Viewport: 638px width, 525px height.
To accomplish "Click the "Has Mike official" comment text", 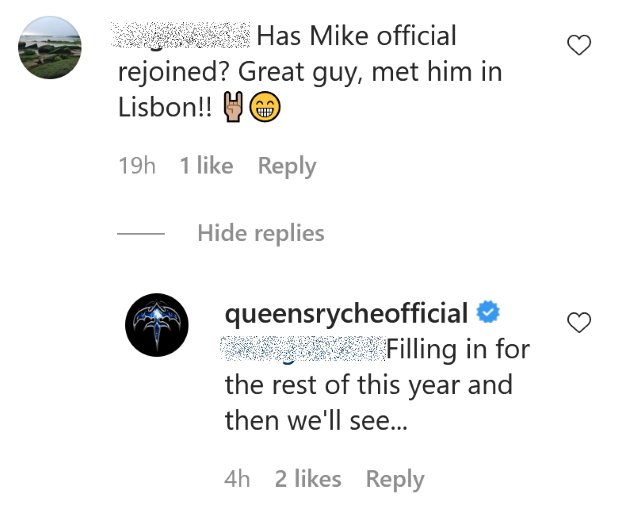I will coord(356,36).
